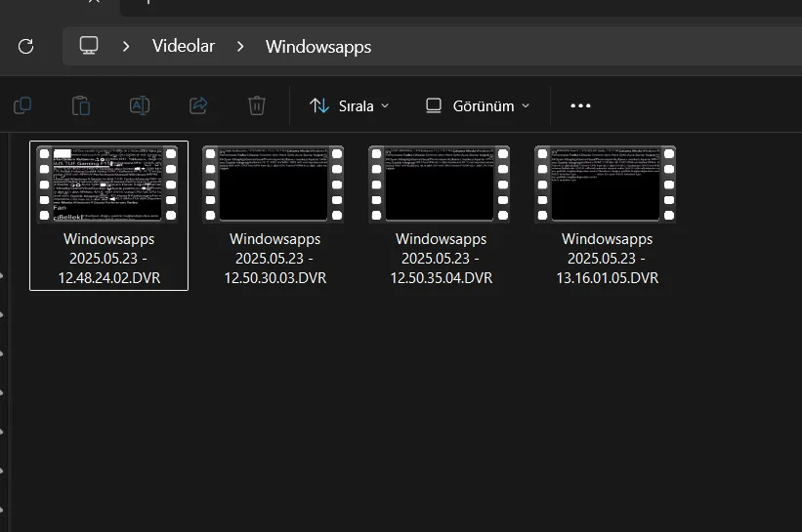
Task: Click the Delete trash icon
Action: (257, 105)
